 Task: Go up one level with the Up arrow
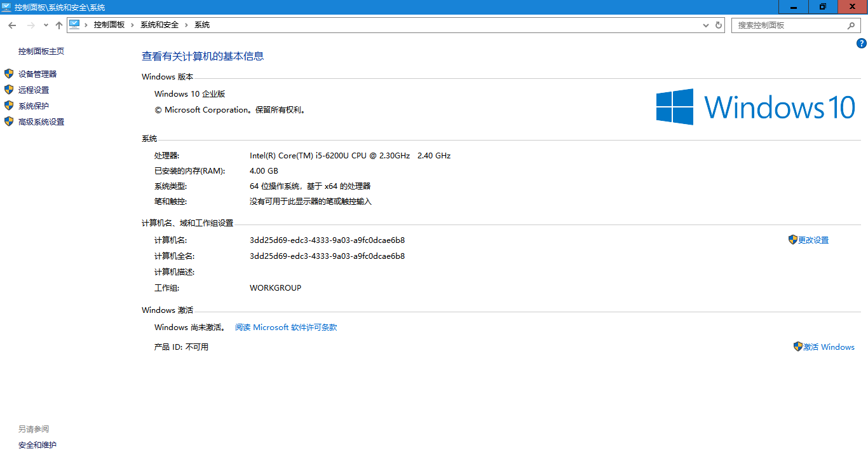point(59,25)
